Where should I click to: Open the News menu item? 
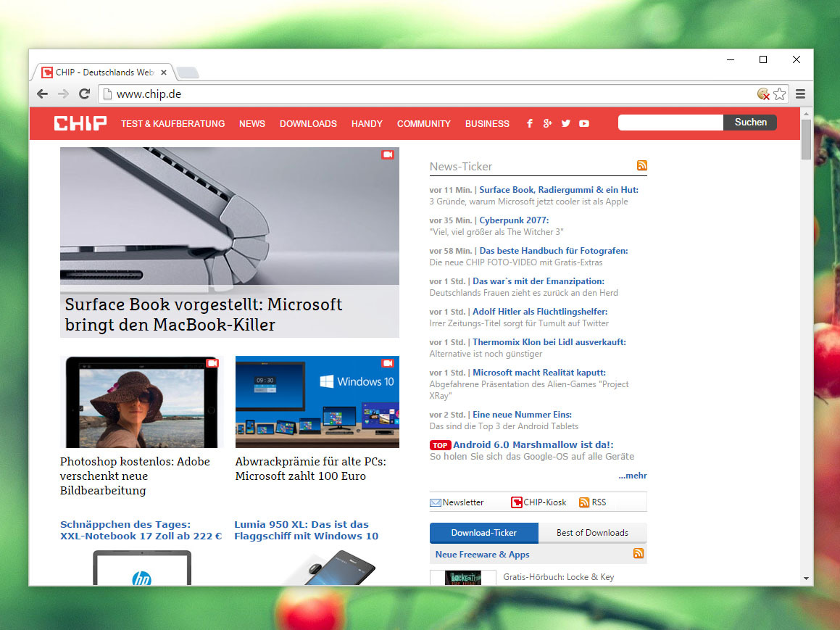(x=252, y=124)
